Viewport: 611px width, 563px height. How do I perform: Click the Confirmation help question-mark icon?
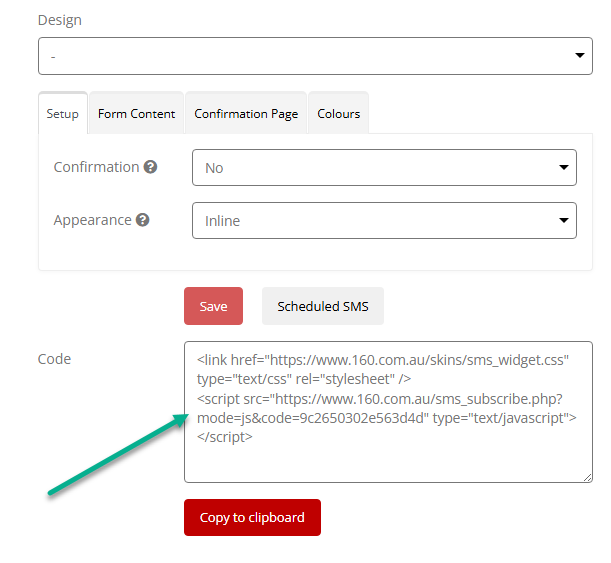pyautogui.click(x=150, y=167)
